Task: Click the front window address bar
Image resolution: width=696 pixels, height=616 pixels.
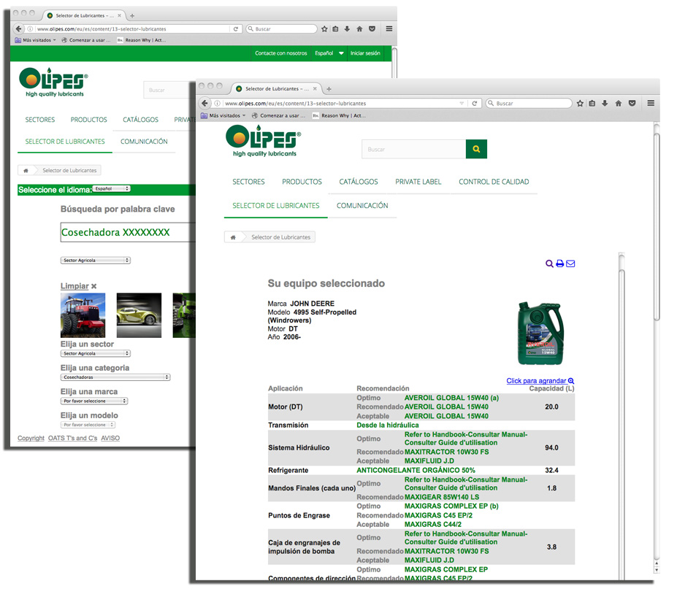Action: pyautogui.click(x=340, y=104)
